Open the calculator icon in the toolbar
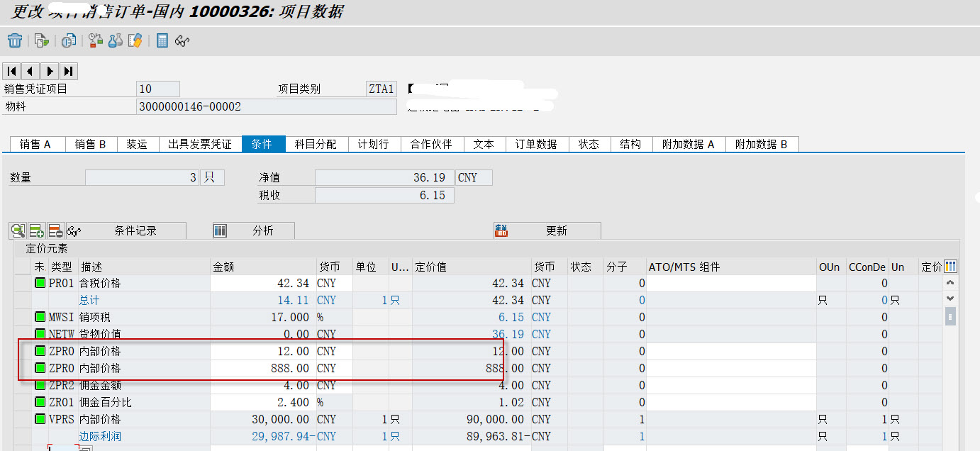980x451 pixels. (161, 40)
